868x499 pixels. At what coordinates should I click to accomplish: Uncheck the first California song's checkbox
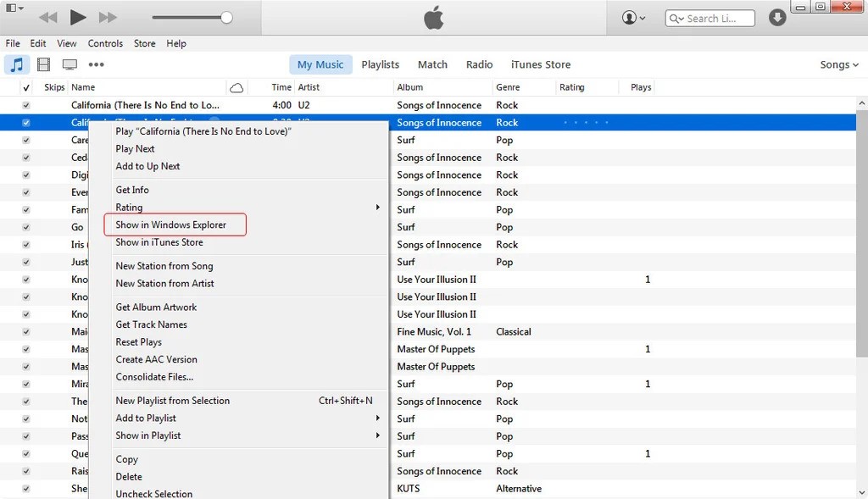26,105
